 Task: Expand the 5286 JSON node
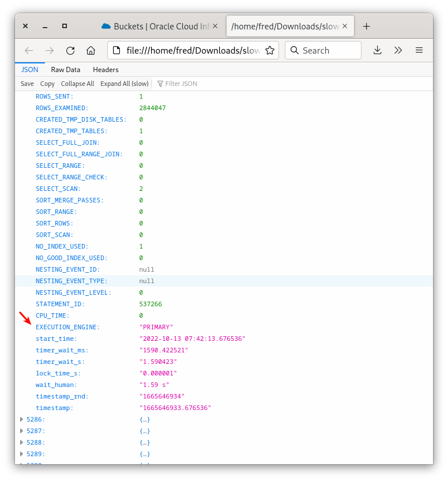pos(22,419)
